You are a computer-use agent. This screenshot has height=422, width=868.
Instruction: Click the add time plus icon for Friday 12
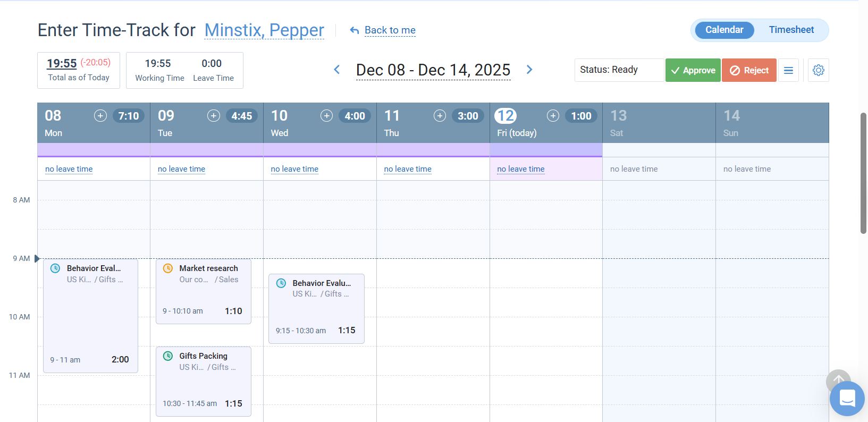click(x=553, y=116)
